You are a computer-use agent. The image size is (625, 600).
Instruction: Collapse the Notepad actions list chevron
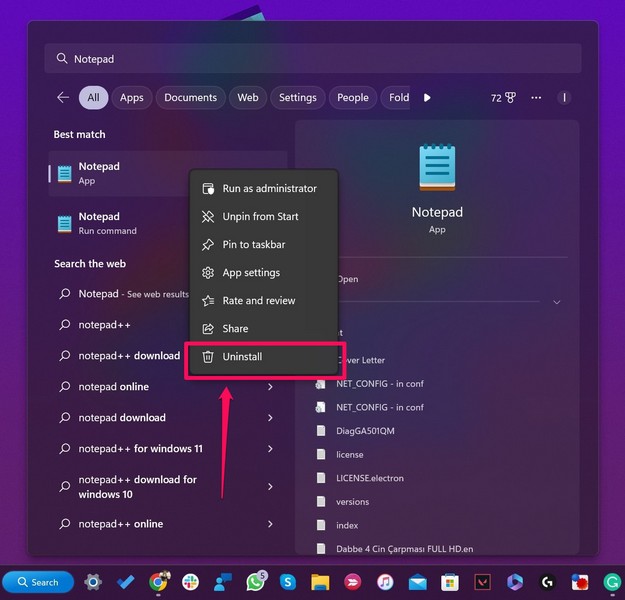[557, 302]
